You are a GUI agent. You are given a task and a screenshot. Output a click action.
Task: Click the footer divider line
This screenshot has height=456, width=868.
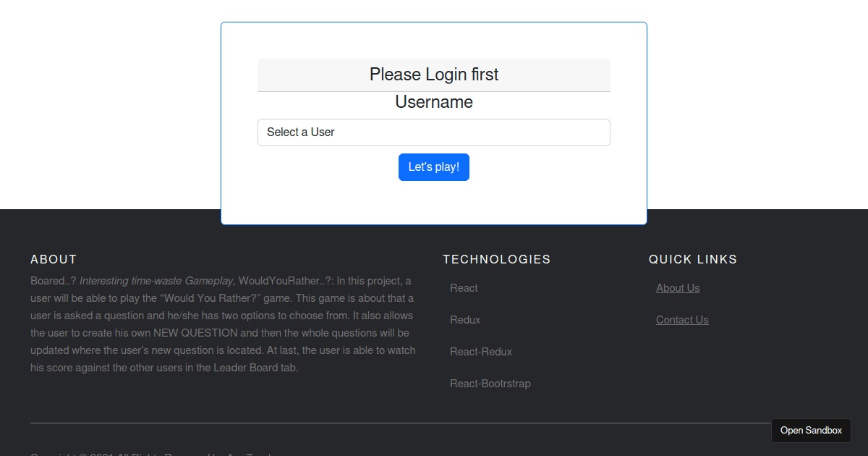(434, 422)
